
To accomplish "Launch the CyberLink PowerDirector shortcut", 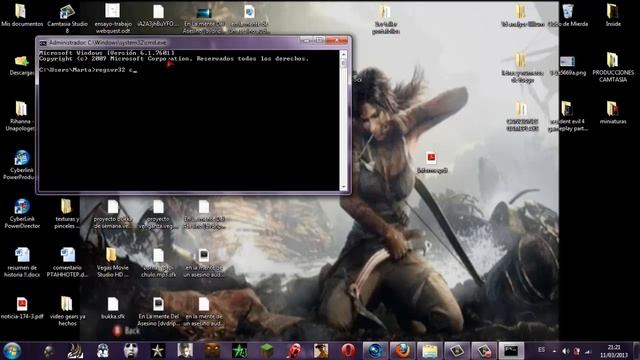I will [22, 213].
